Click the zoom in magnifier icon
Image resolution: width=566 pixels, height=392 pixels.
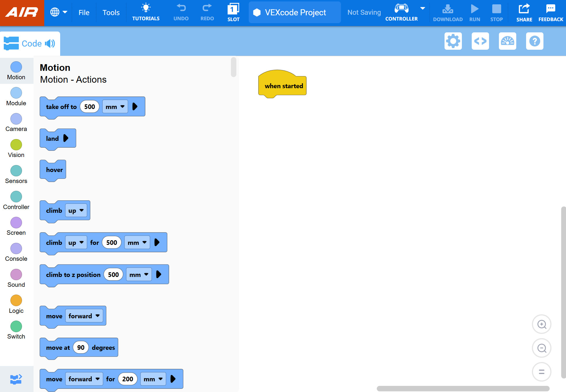(x=541, y=324)
